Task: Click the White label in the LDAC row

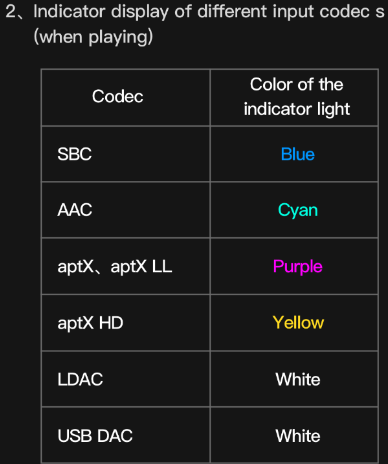Action: [298, 379]
